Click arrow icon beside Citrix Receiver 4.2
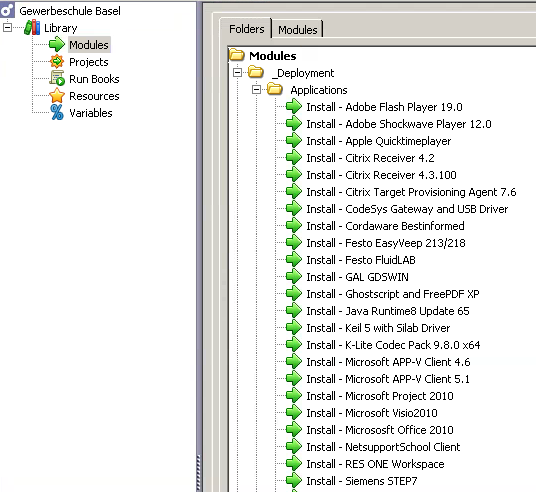The width and height of the screenshot is (536, 492). [294, 158]
